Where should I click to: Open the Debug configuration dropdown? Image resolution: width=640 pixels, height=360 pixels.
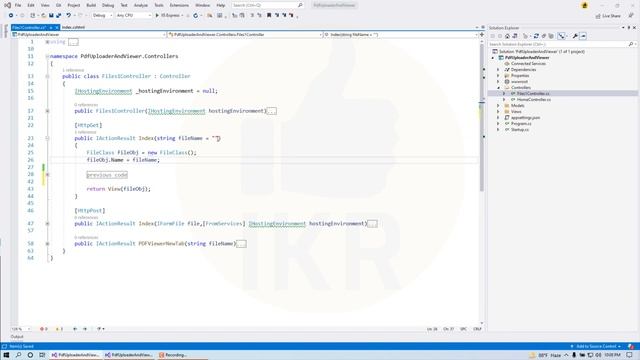(102, 16)
